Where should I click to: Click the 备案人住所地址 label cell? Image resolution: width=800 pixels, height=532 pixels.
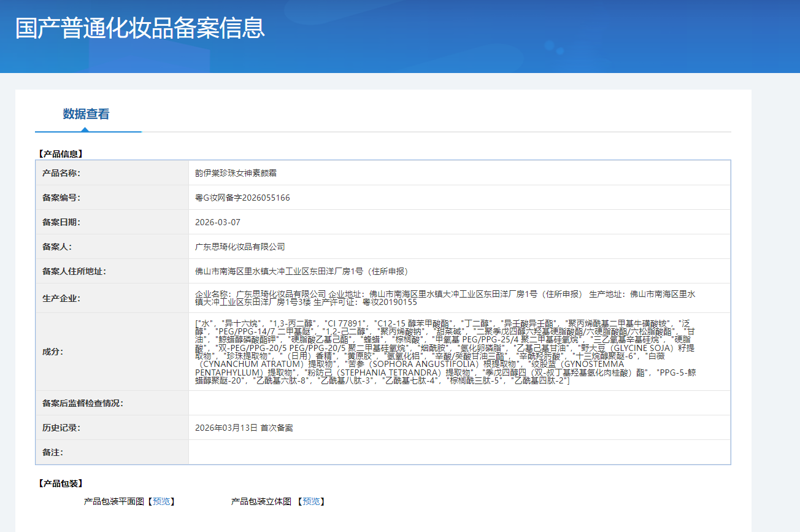click(x=112, y=271)
